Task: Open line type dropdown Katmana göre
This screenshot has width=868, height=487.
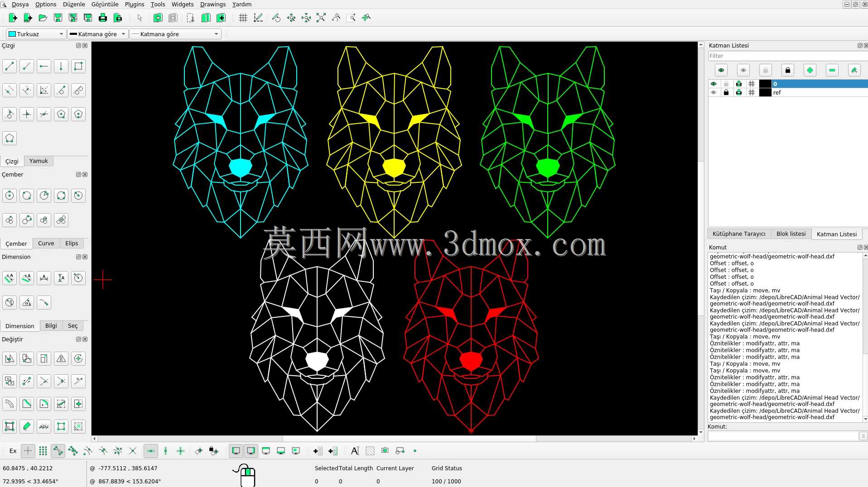Action: (175, 34)
